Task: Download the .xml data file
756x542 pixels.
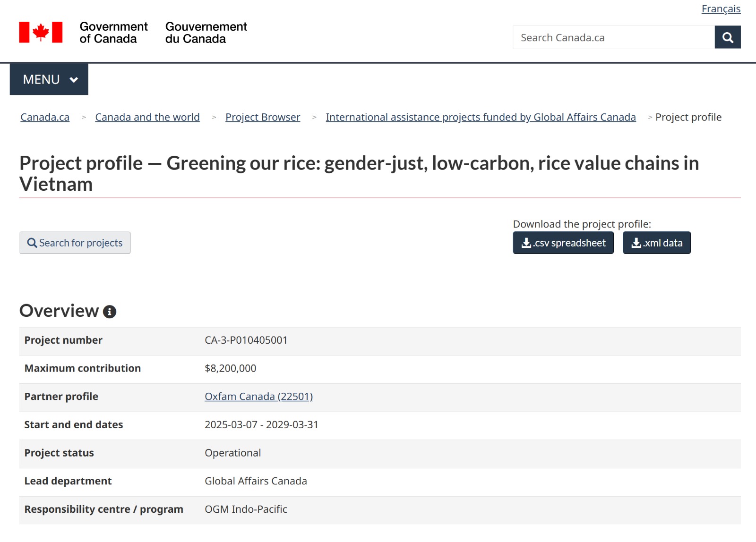Action: [x=656, y=243]
